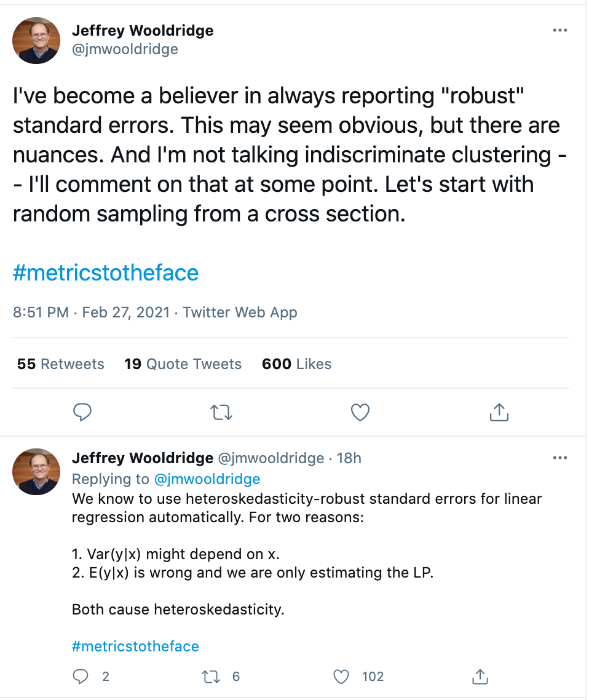The width and height of the screenshot is (589, 700).
Task: View the 19 Quote Tweets list
Action: click(183, 364)
